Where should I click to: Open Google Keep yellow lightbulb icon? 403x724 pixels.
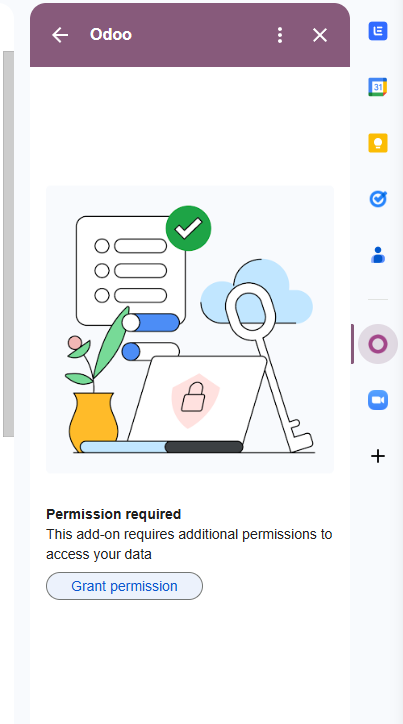pyautogui.click(x=378, y=143)
